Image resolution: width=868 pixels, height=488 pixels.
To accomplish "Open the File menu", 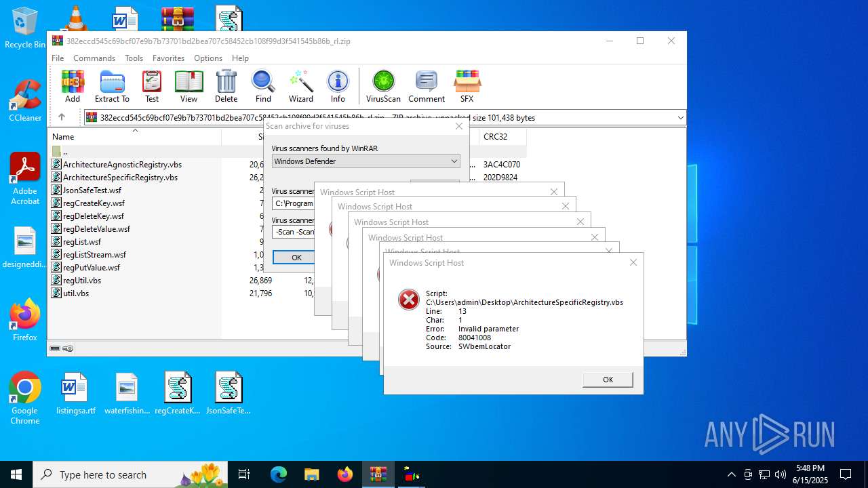I will 58,58.
